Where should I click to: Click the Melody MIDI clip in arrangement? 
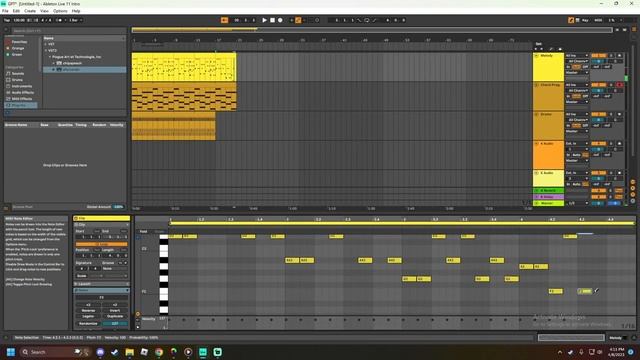184,67
